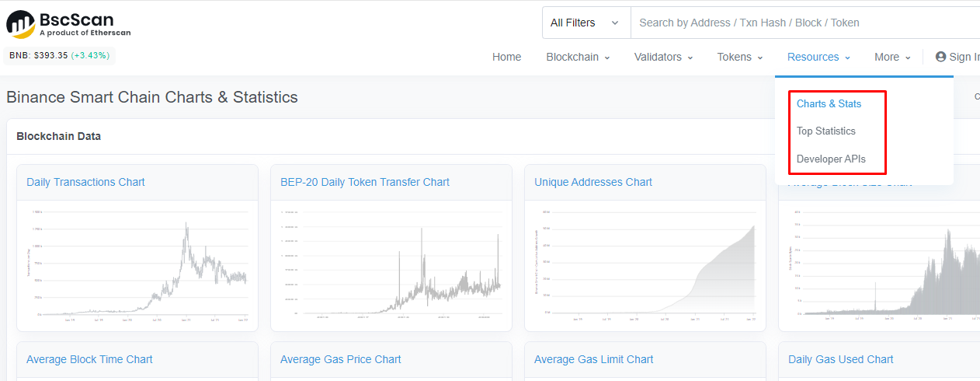This screenshot has width=980, height=381.
Task: Open the All Filters dropdown
Action: [x=586, y=23]
